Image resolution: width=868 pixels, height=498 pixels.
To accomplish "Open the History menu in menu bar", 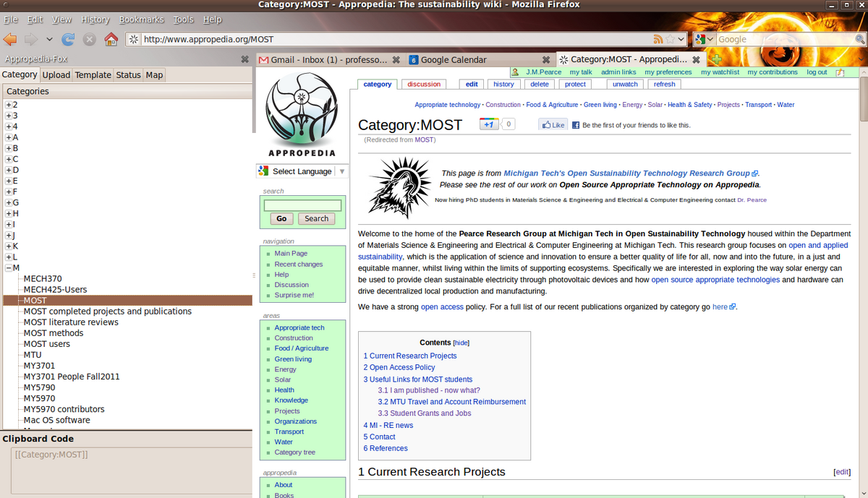I will 95,20.
